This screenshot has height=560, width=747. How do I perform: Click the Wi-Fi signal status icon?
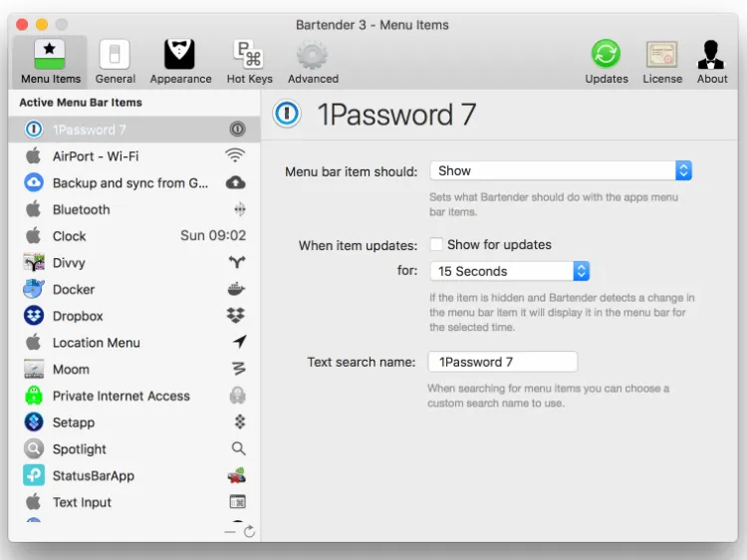pos(235,154)
